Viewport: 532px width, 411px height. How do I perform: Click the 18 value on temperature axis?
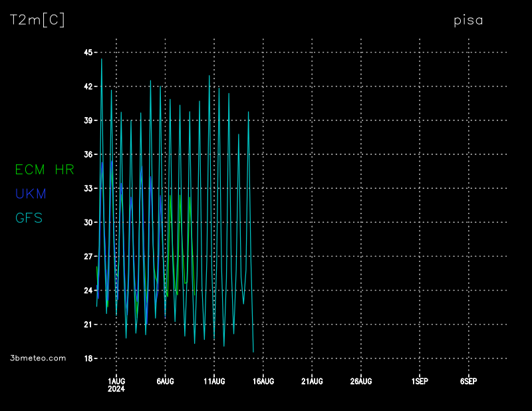point(88,358)
